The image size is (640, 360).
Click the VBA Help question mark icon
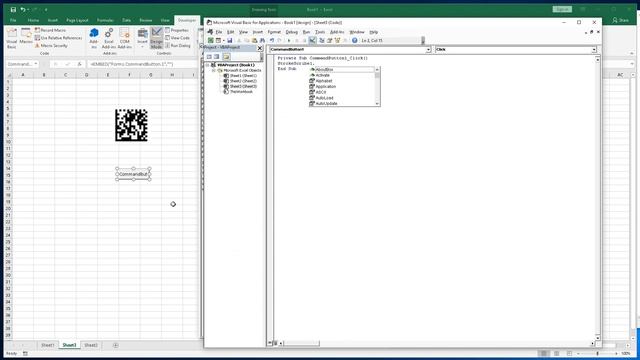click(355, 40)
